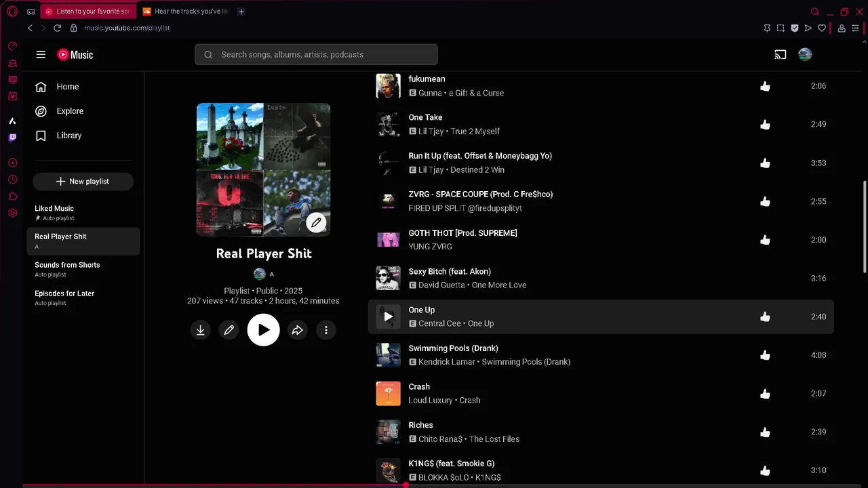Switch to the SoundCloud browser tab
Screen dimensions: 868x488
tap(186, 12)
